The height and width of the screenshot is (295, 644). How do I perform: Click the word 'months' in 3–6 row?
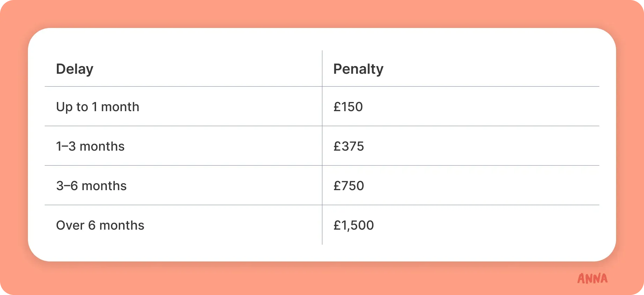point(104,186)
